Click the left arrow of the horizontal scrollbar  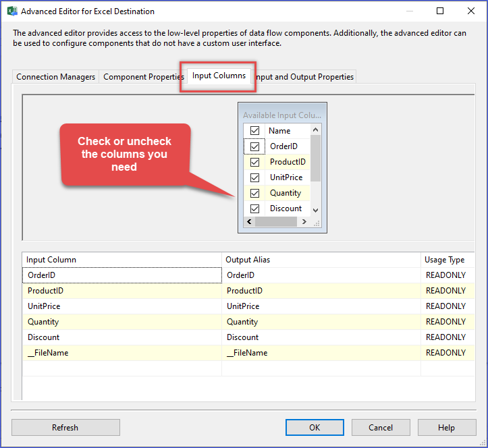click(x=249, y=221)
